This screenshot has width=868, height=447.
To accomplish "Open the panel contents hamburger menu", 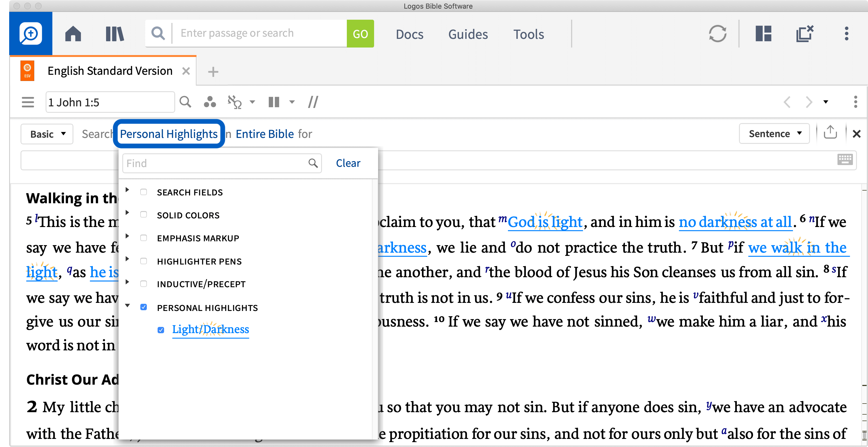I will click(28, 102).
